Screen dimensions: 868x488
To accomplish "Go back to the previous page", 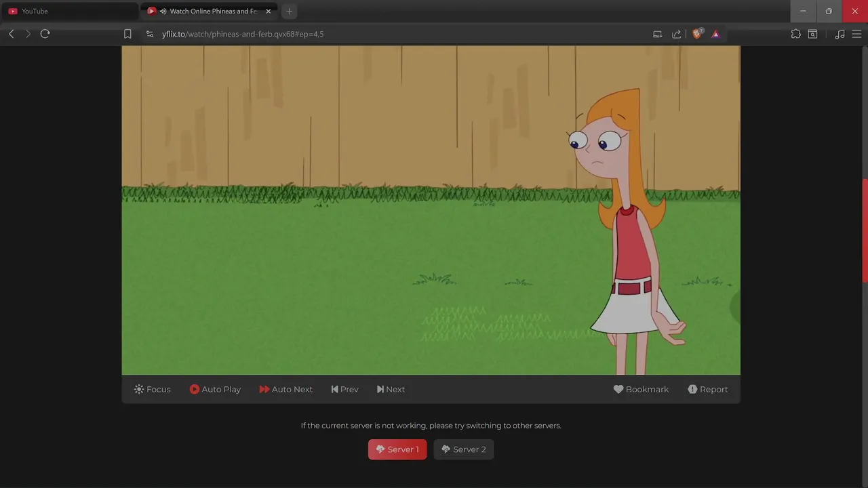I will [12, 34].
